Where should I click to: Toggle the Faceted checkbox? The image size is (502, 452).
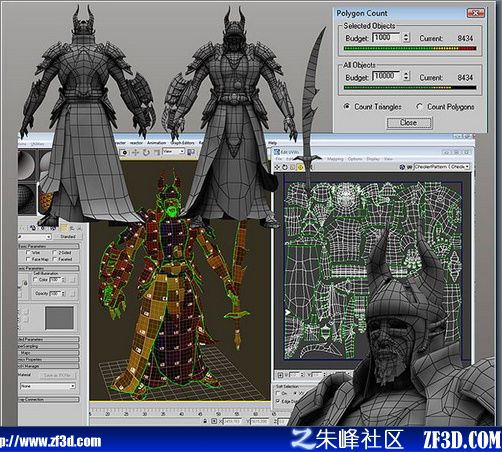55,259
